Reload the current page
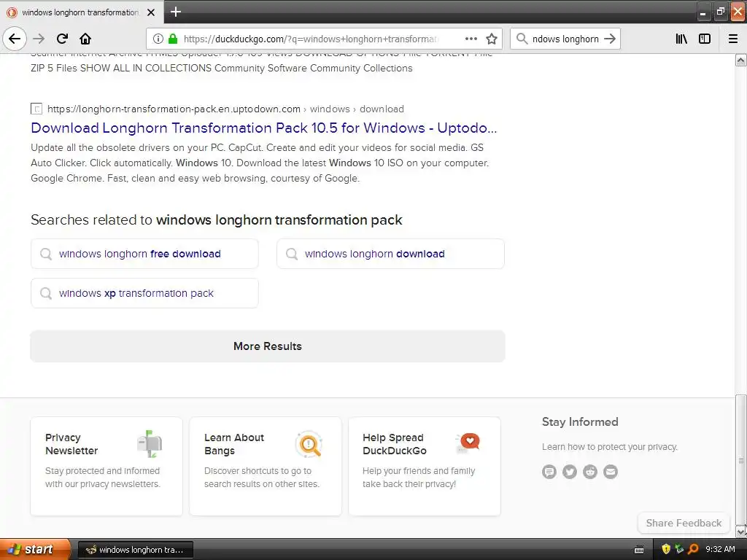Image resolution: width=747 pixels, height=560 pixels. click(62, 39)
